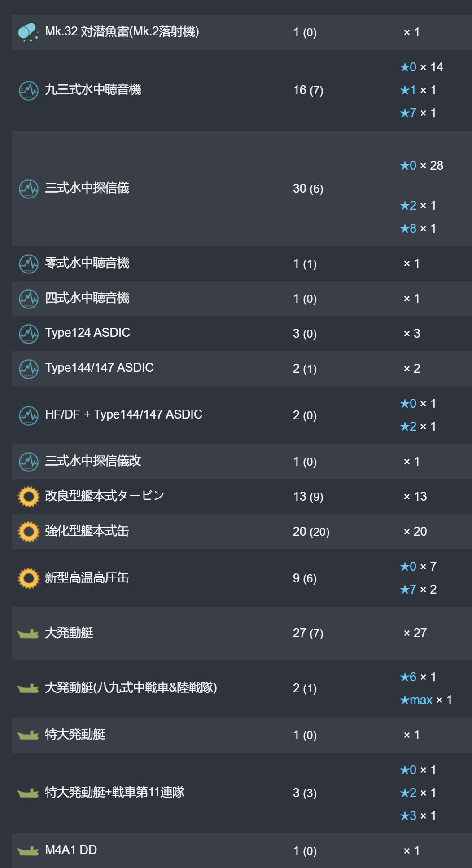This screenshot has height=868, width=472.
Task: Click the Mk.32 anti-submarine torpedo icon
Action: click(28, 32)
